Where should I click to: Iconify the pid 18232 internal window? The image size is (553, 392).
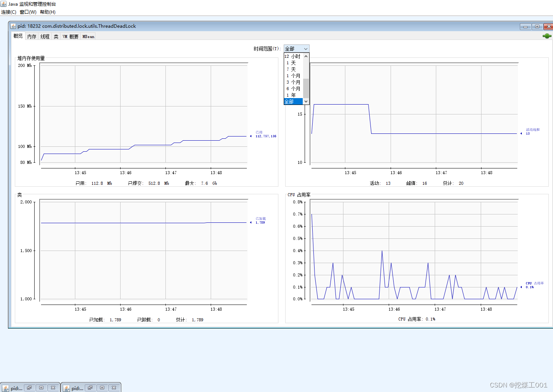point(525,27)
